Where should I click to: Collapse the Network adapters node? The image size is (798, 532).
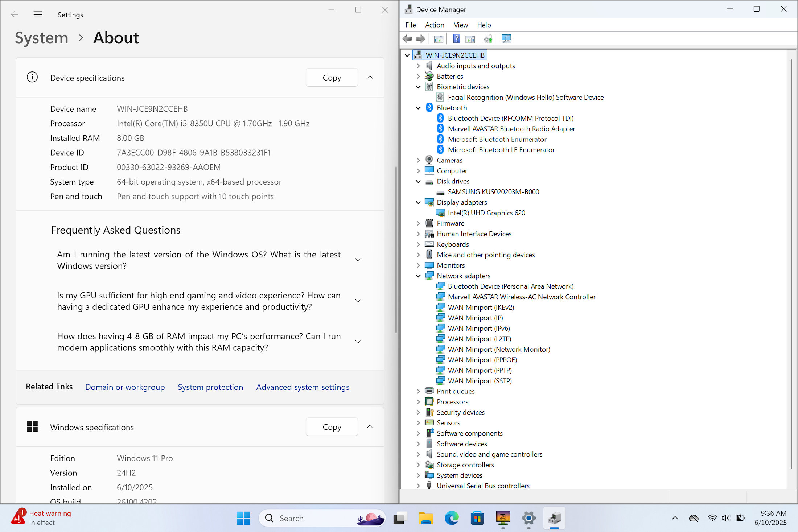[418, 276]
